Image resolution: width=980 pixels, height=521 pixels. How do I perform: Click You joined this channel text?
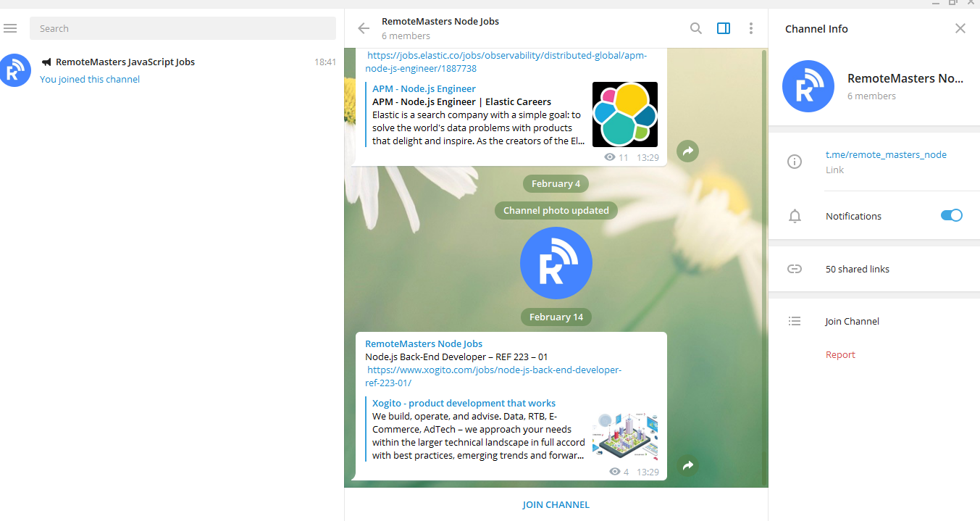90,79
